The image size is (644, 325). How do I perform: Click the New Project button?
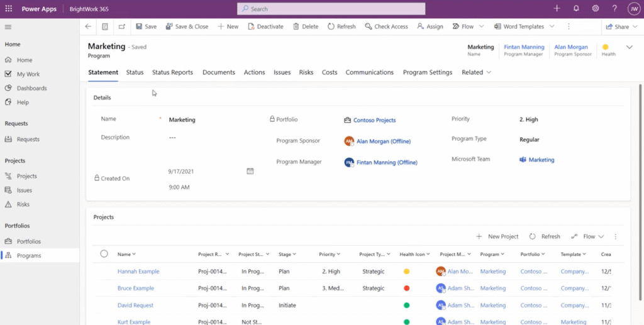497,236
